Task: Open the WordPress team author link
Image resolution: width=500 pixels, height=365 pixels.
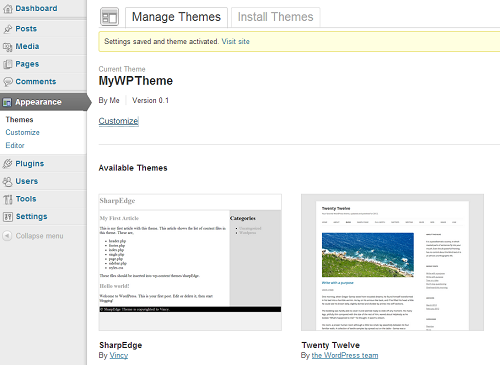Action: 345,356
